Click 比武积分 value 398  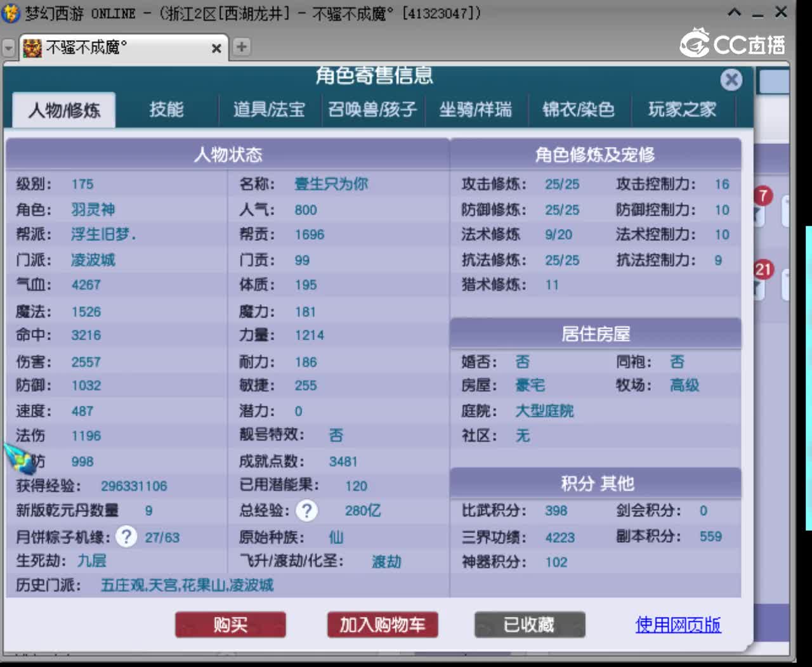click(x=556, y=511)
